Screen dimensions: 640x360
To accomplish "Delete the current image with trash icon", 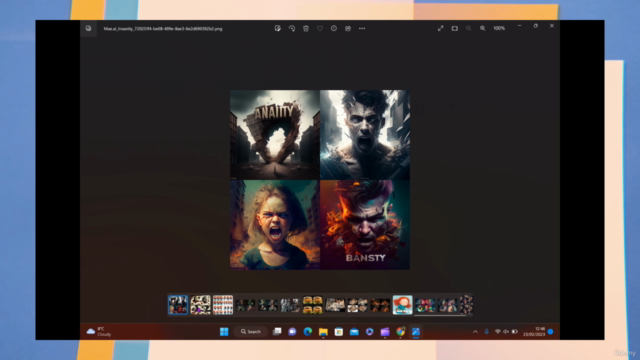I will point(306,28).
